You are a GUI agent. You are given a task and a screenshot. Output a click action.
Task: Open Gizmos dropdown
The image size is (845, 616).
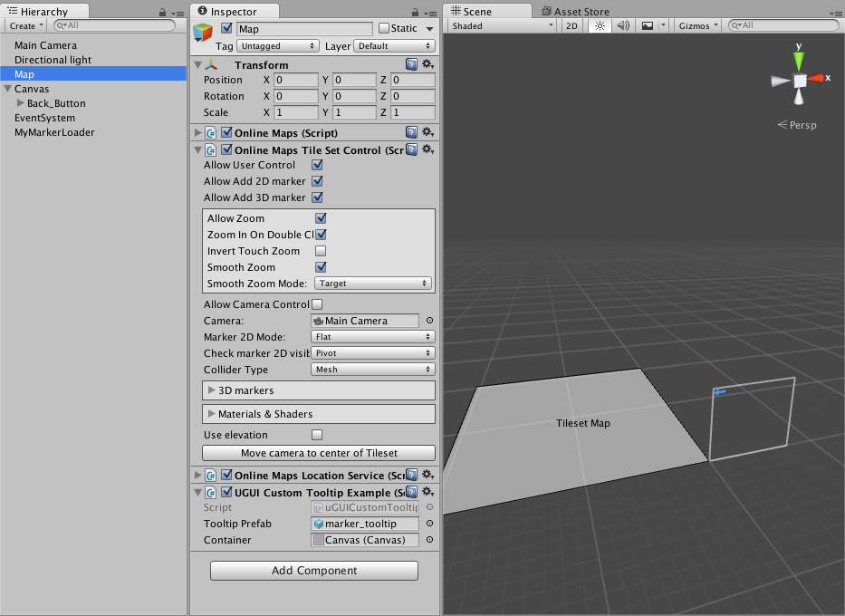coord(698,26)
